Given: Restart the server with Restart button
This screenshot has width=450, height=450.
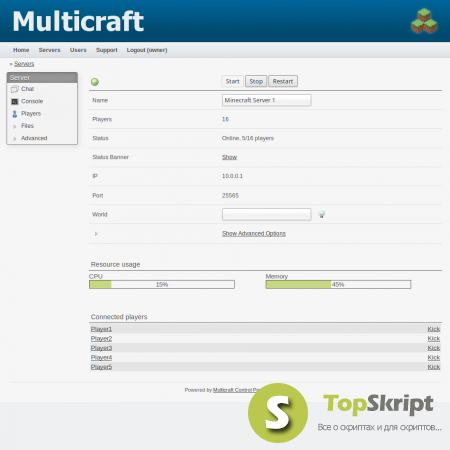Looking at the screenshot, I should (x=283, y=81).
